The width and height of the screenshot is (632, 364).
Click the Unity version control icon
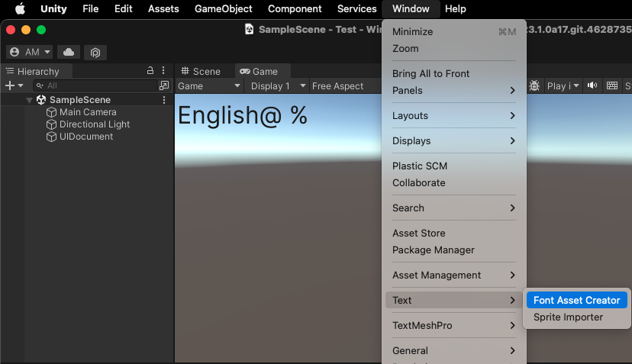95,52
